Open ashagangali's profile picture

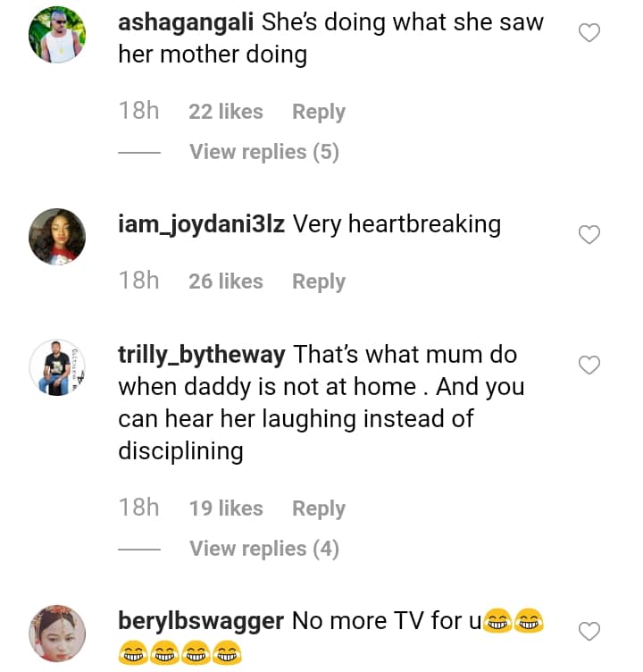tap(57, 35)
